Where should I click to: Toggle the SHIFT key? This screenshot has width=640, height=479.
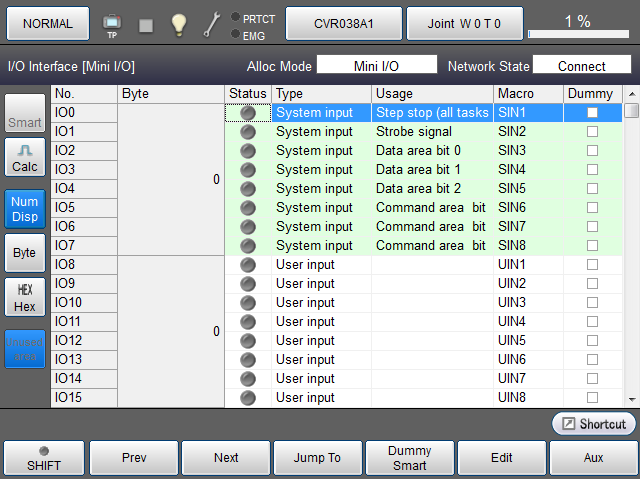[43, 458]
